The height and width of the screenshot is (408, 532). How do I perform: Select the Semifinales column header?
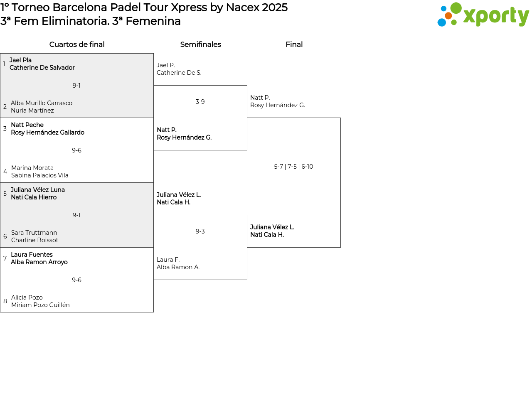pos(200,44)
